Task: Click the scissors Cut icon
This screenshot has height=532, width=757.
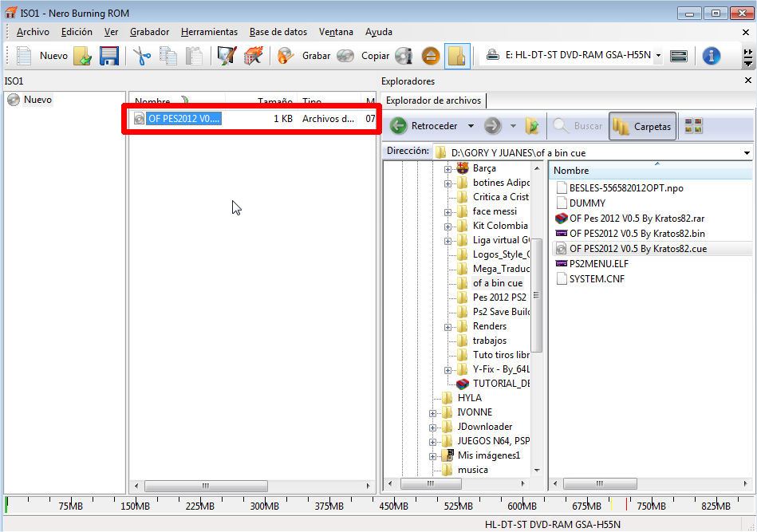Action: coord(141,56)
